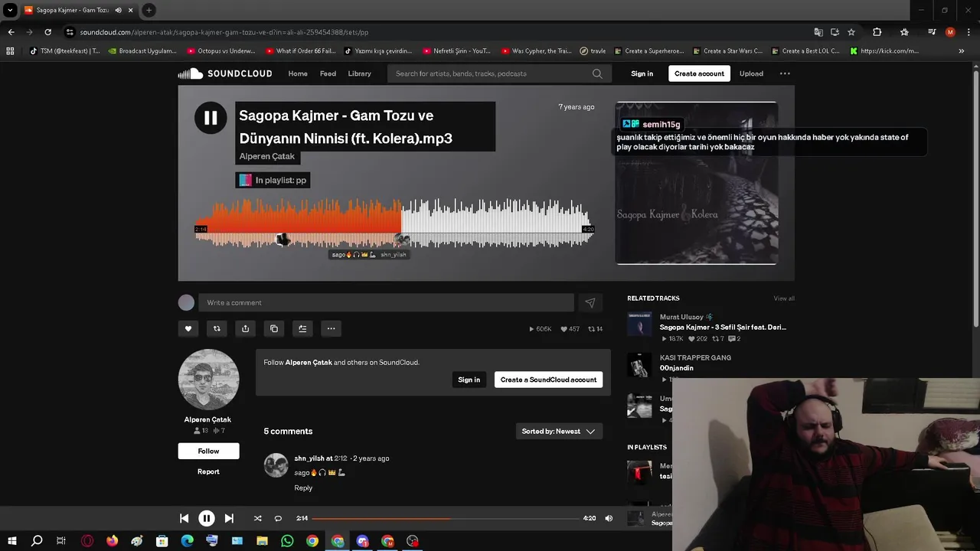
Task: Click the Write a comment field
Action: 386,302
